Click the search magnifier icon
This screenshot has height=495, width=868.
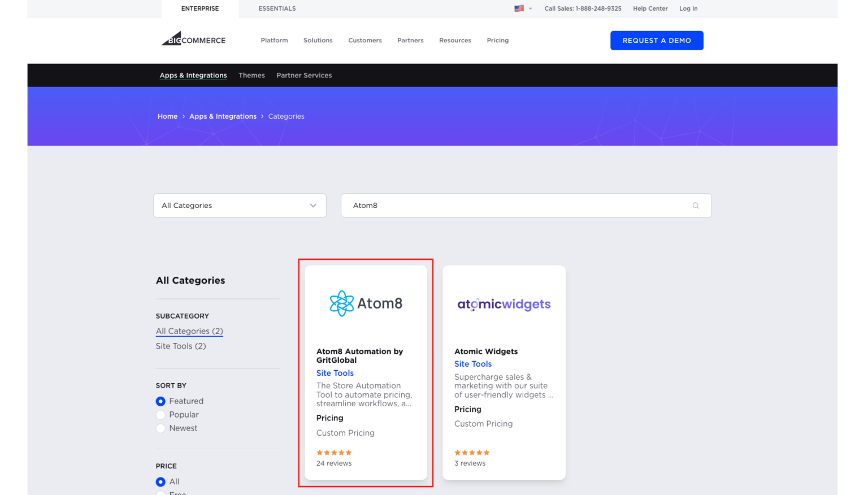[x=696, y=206]
